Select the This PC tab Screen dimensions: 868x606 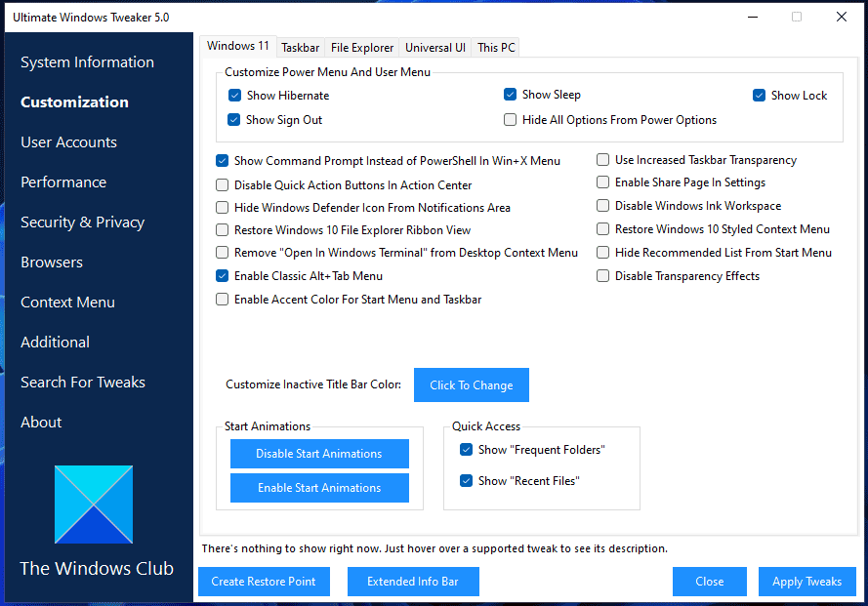pyautogui.click(x=495, y=47)
